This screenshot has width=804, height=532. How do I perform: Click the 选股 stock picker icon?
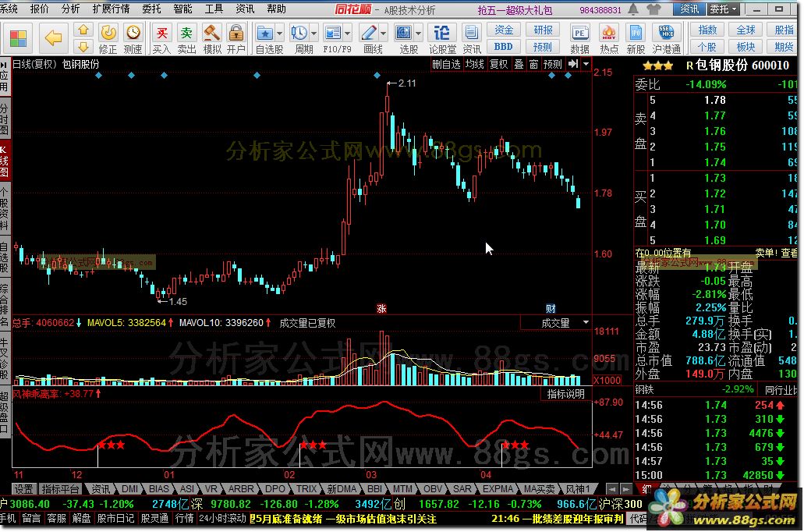point(404,34)
